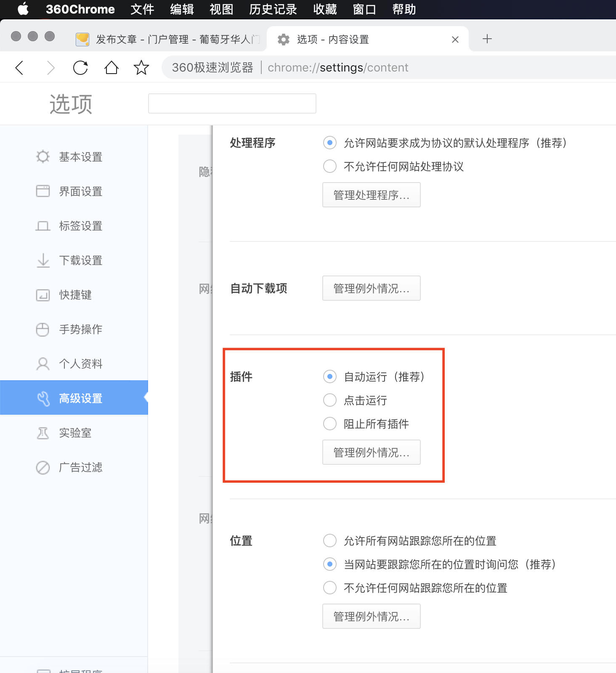Reload the page with the refresh icon
The height and width of the screenshot is (673, 616).
pos(80,67)
